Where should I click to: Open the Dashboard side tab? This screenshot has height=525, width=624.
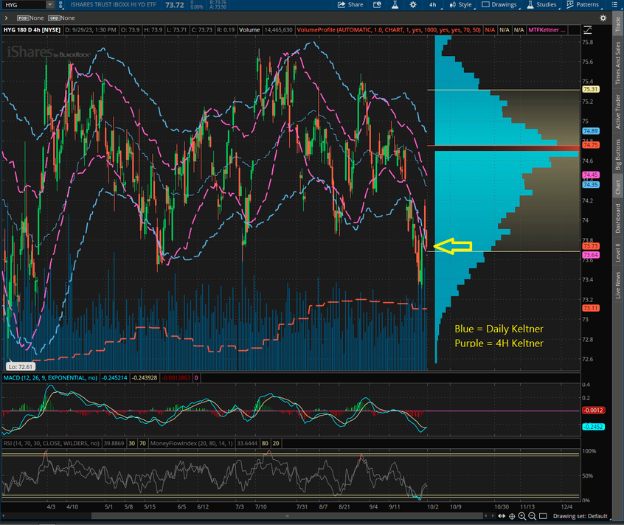pos(618,219)
